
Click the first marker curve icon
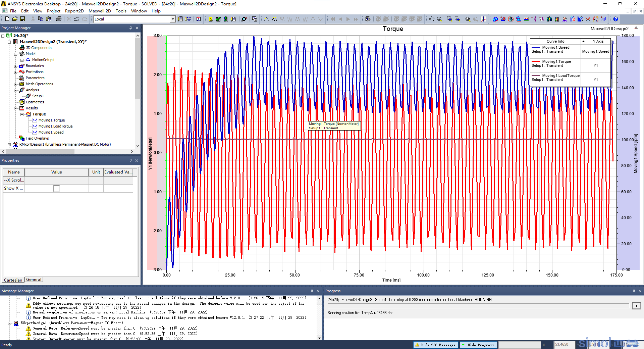[267, 19]
